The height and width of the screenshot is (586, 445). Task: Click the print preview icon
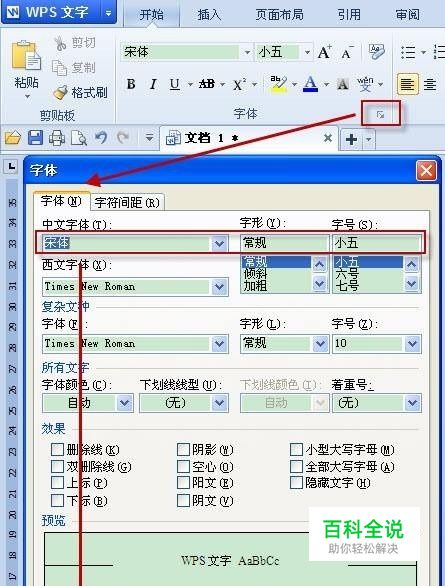pyautogui.click(x=79, y=138)
